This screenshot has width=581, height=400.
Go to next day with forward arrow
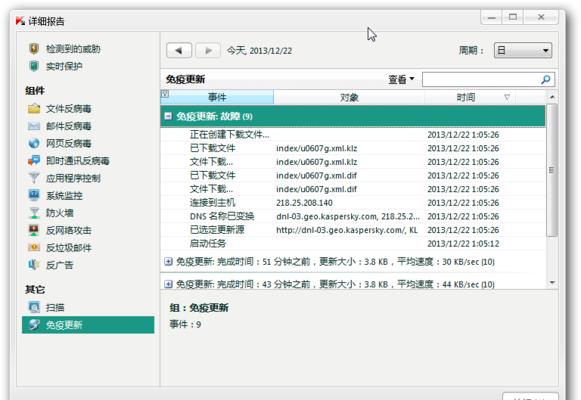click(208, 50)
